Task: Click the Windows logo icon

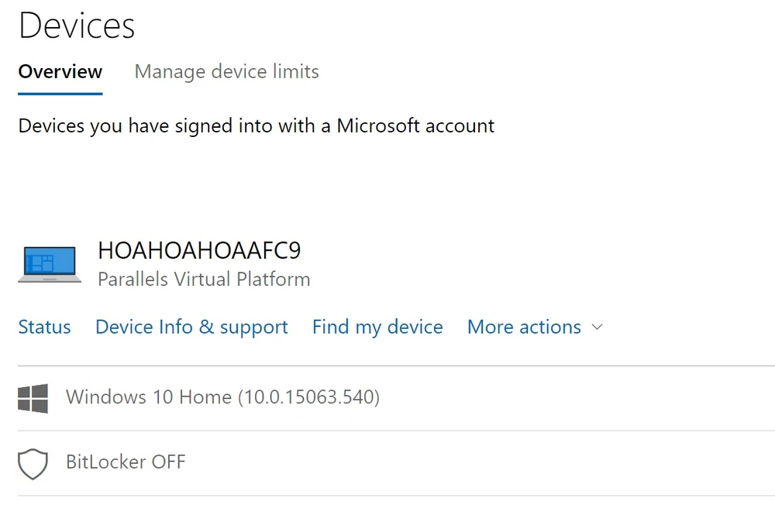Action: coord(33,398)
